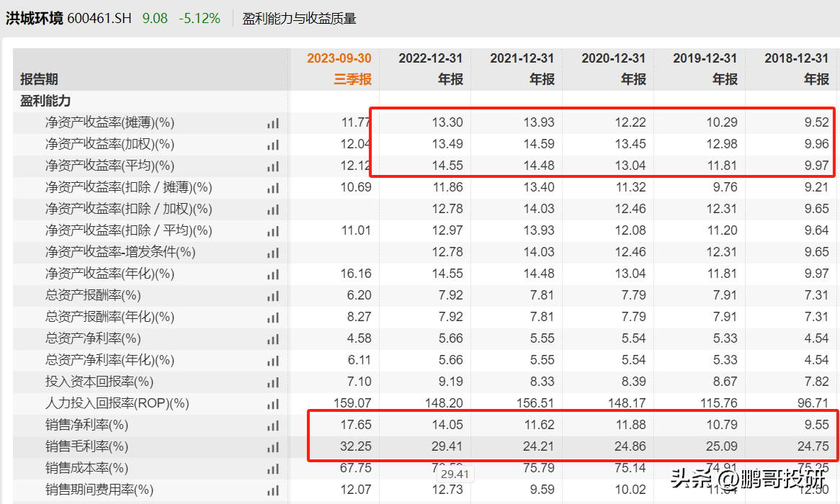Open chart icon for 净资产收益率(扣除/平均)(%) row
The image size is (840, 504).
tap(273, 231)
